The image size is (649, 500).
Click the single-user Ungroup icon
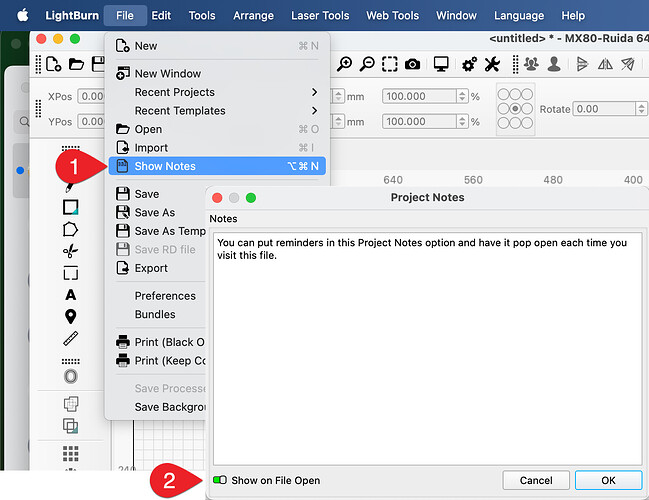[x=554, y=64]
